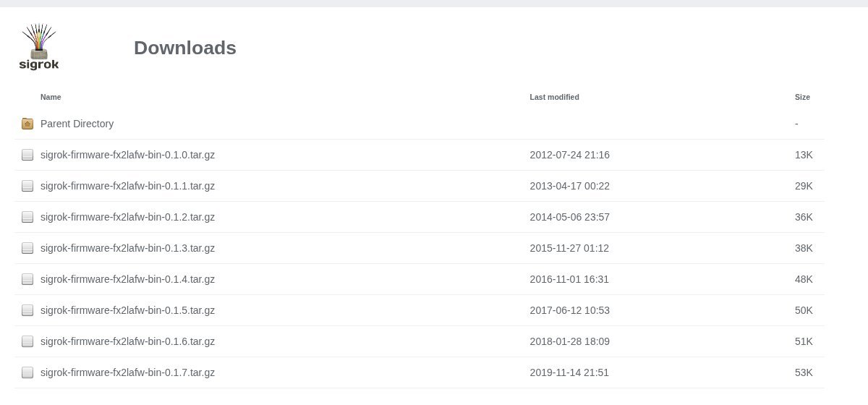Click file icon for fx2lafw-bin-0.1.5.tar.gz

pos(27,310)
